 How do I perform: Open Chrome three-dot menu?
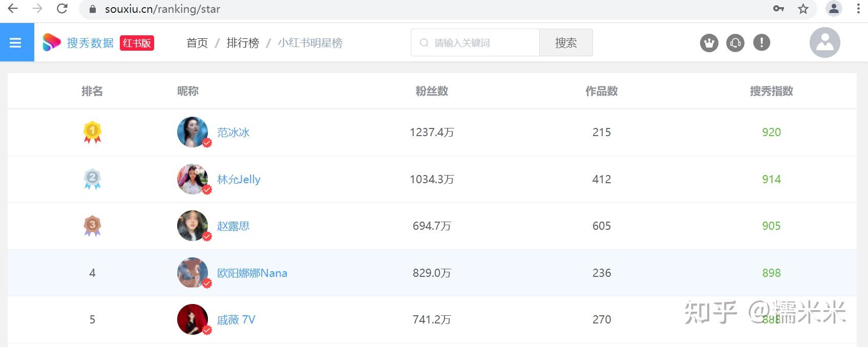pyautogui.click(x=858, y=9)
